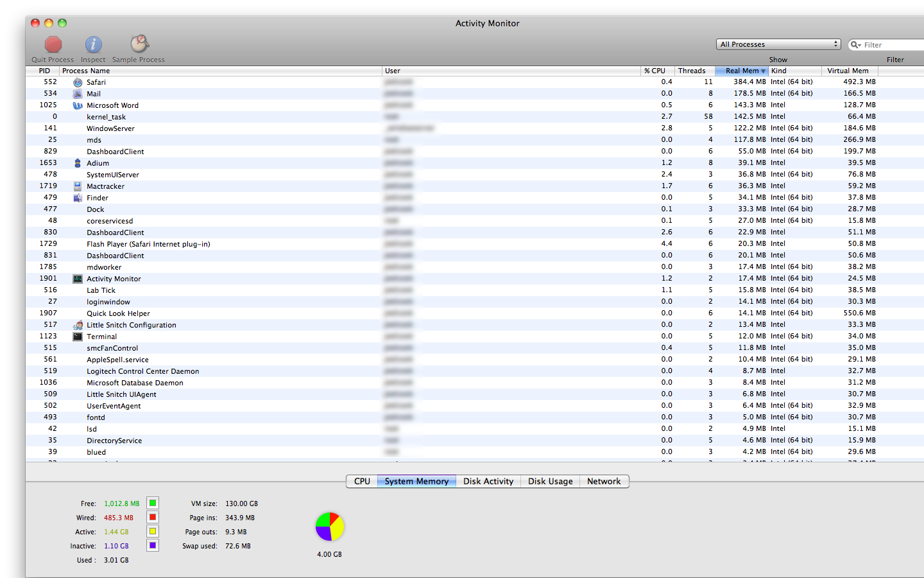Select the SystemUIServer process row
This screenshot has height=578, width=924.
click(475, 175)
